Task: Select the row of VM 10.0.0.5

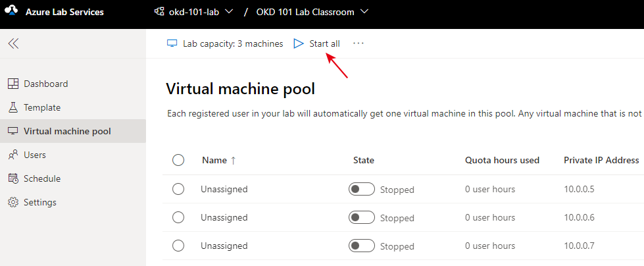Action: [x=178, y=189]
